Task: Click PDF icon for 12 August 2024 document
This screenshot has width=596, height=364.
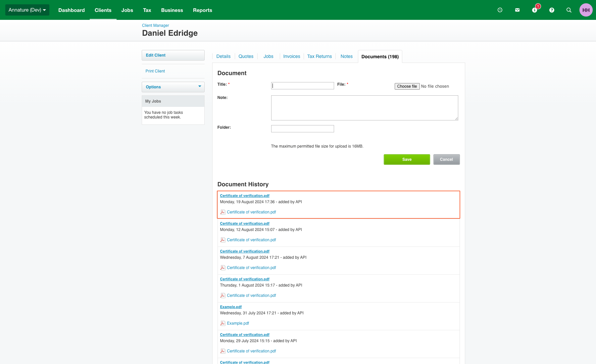Action: [x=223, y=240]
